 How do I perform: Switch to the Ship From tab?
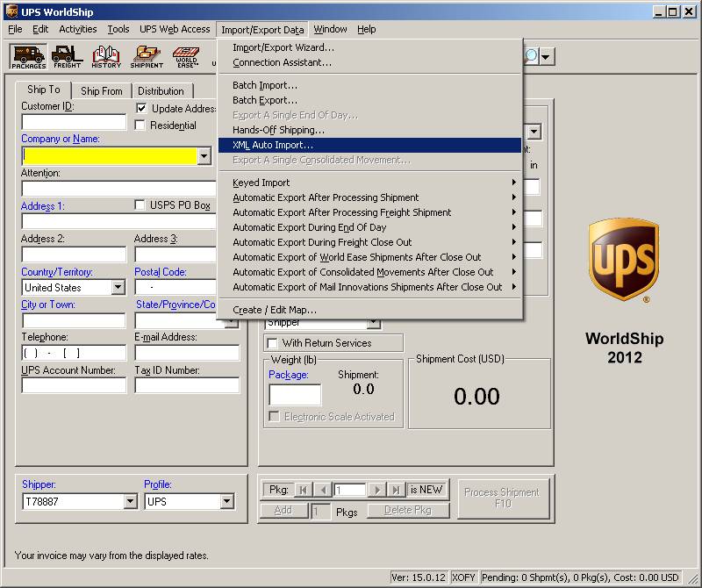[x=102, y=91]
